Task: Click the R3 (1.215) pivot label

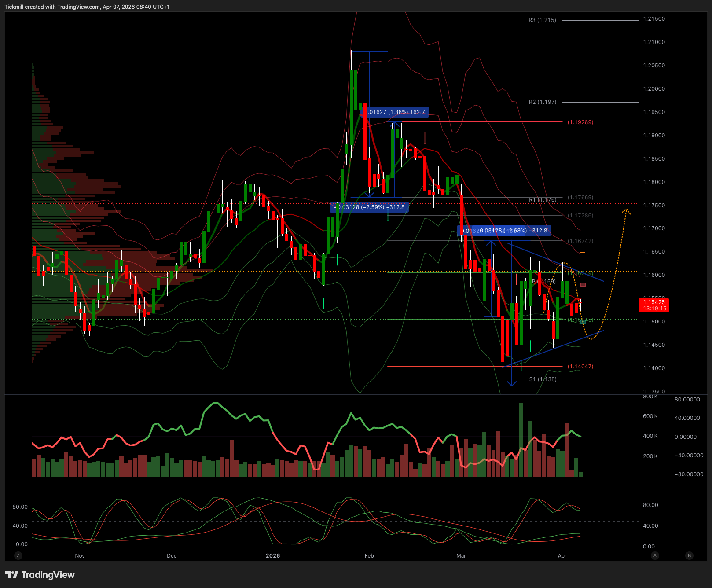Action: [542, 20]
